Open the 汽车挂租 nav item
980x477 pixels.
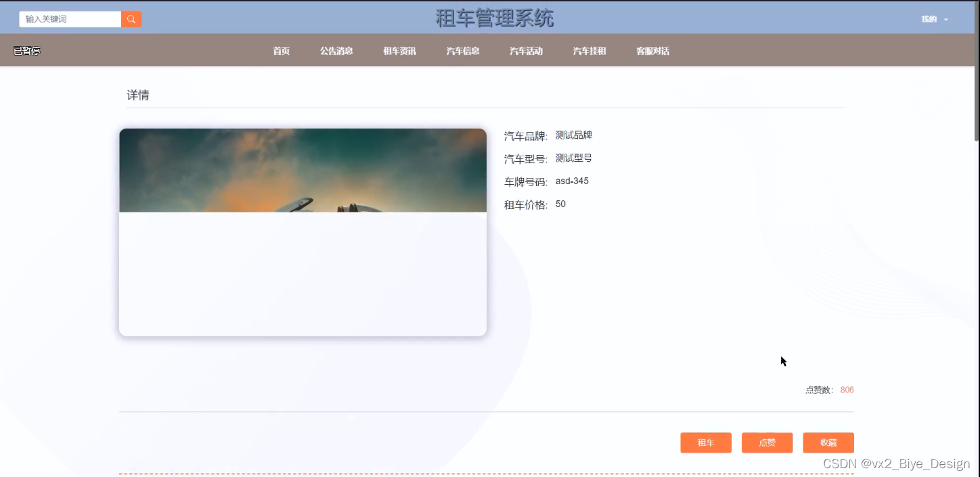(589, 51)
